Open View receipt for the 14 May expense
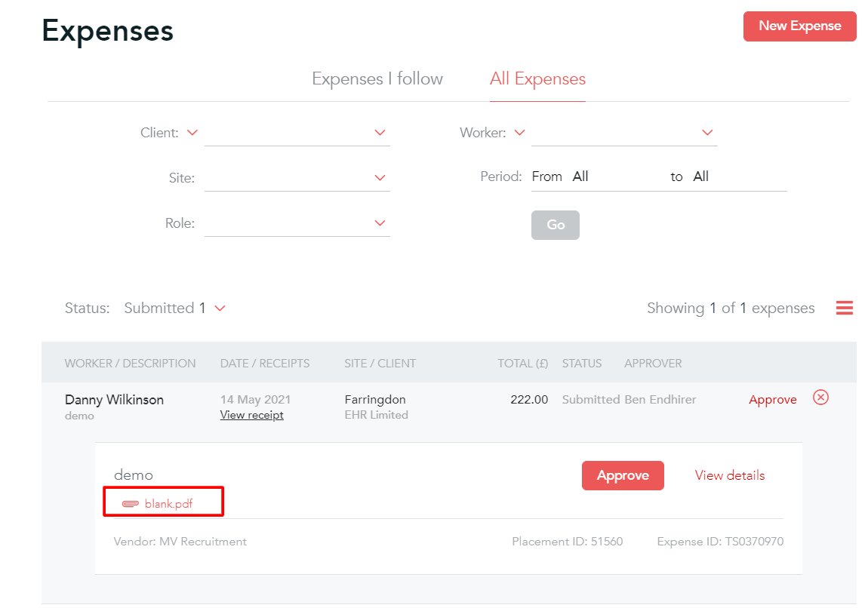This screenshot has width=868, height=608. coord(251,415)
